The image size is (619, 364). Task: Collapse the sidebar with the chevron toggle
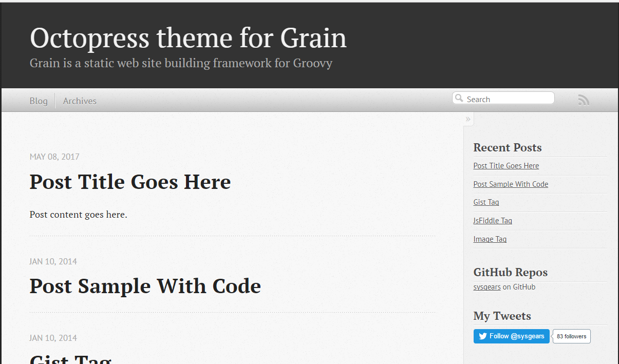coord(468,119)
